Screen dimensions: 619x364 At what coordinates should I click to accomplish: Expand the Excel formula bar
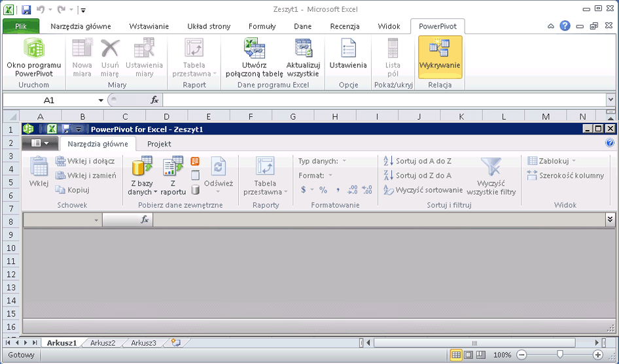[x=610, y=100]
